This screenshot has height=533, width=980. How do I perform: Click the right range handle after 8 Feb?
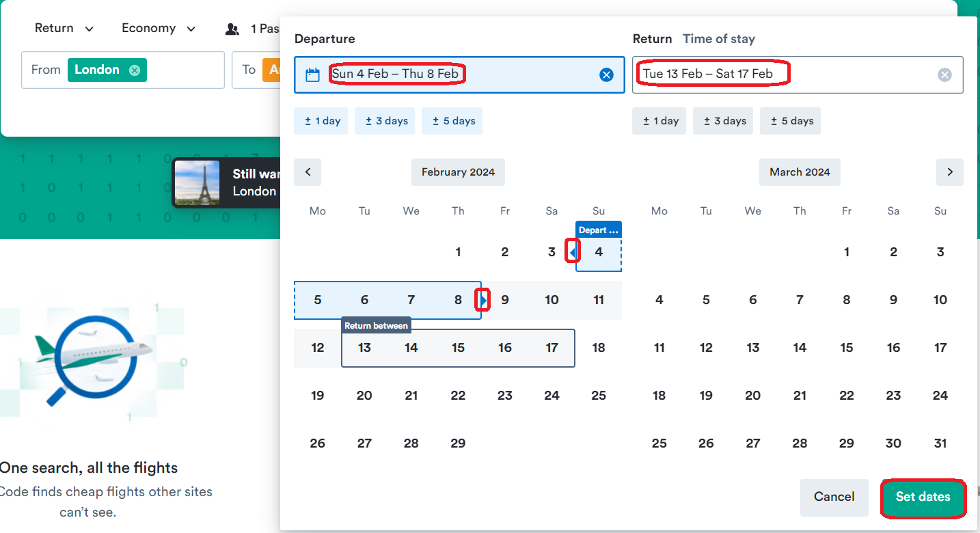pos(483,300)
